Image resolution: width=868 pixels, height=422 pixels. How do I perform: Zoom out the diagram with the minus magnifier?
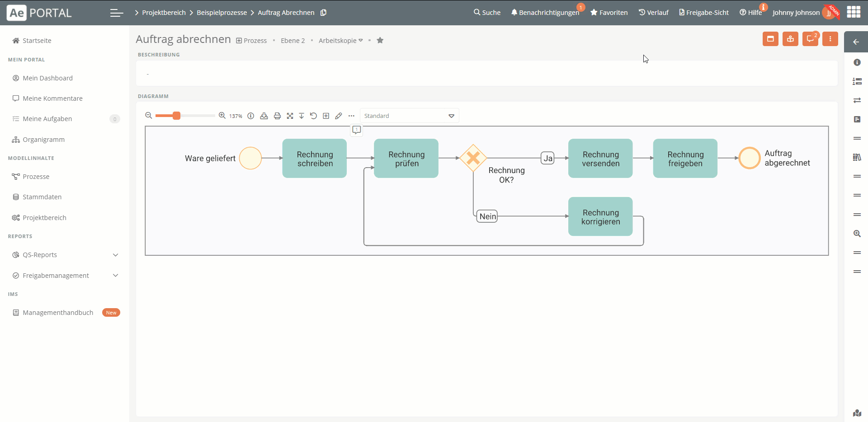click(x=148, y=116)
